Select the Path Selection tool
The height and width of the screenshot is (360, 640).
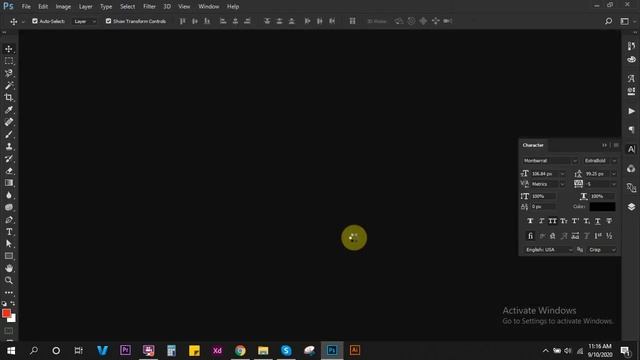[x=9, y=244]
